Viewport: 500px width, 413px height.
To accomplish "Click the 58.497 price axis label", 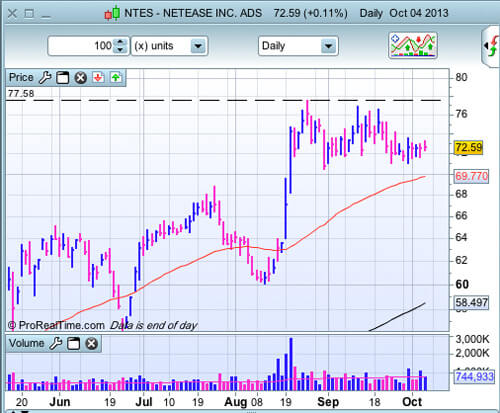I will (x=471, y=302).
